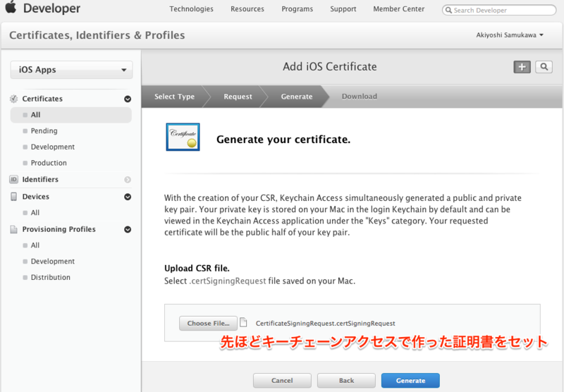Click the Identifiers ID icon
Image resolution: width=564 pixels, height=392 pixels.
(13, 179)
